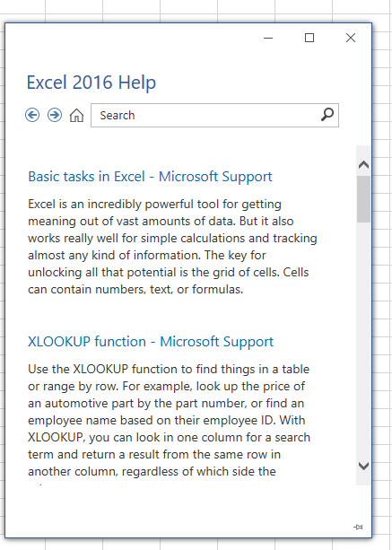Minimize the Excel 2016 Help window
The image size is (392, 550).
(268, 38)
